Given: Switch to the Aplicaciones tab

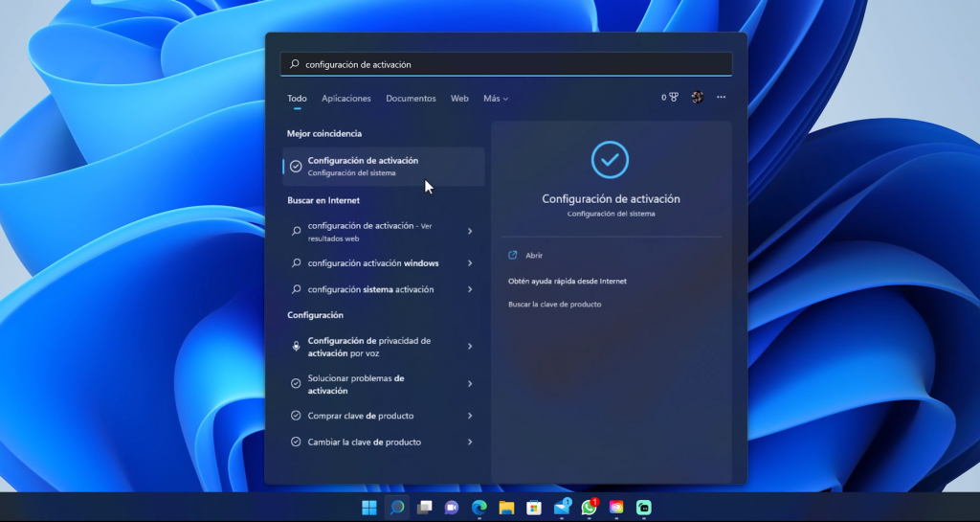Looking at the screenshot, I should pos(346,99).
